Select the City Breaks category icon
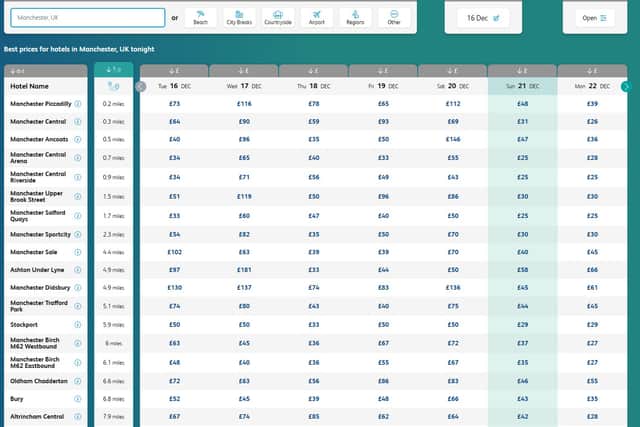The image size is (640, 427). (239, 18)
